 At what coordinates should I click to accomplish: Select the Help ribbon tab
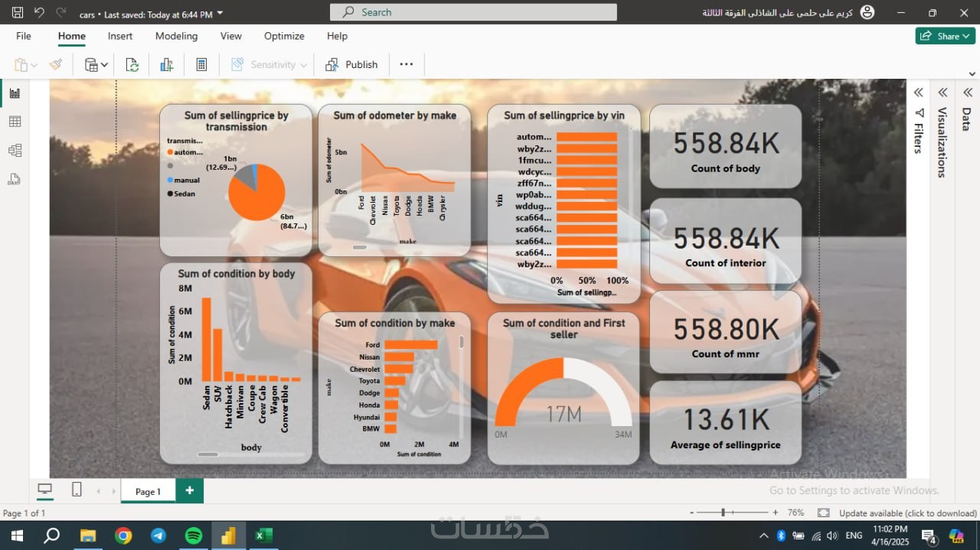tap(338, 36)
